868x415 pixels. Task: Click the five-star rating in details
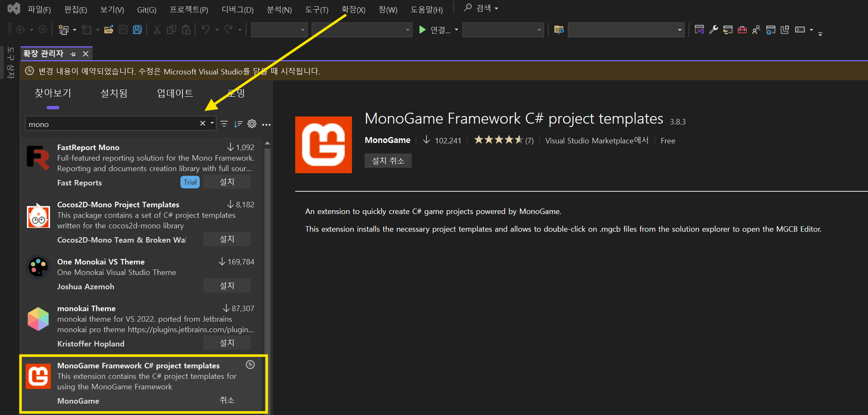pyautogui.click(x=499, y=140)
